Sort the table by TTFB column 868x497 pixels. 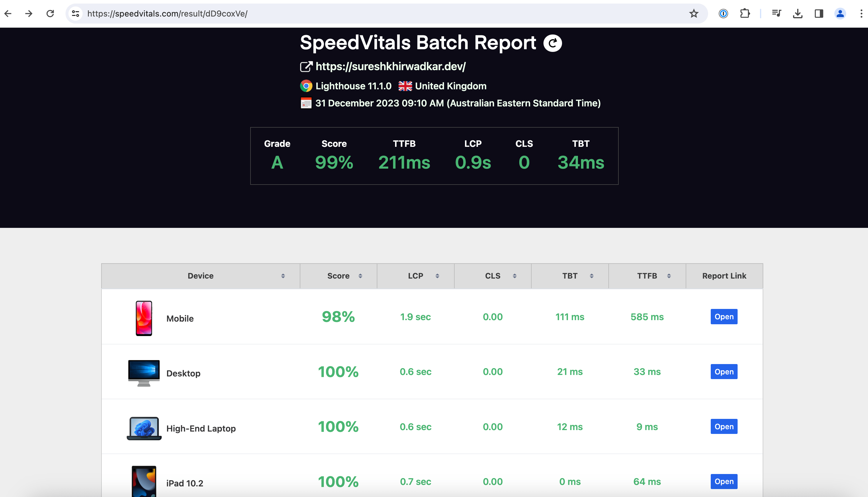pos(668,276)
